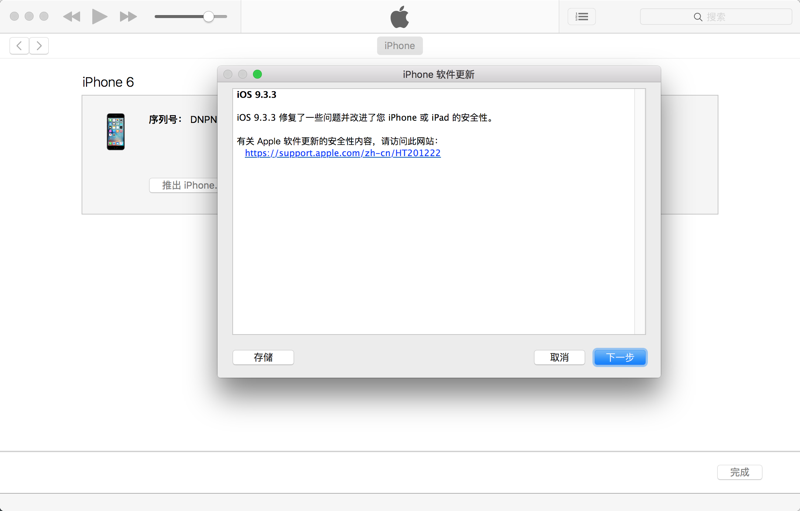Click the 有关 Apple 软件更新 text line

337,141
